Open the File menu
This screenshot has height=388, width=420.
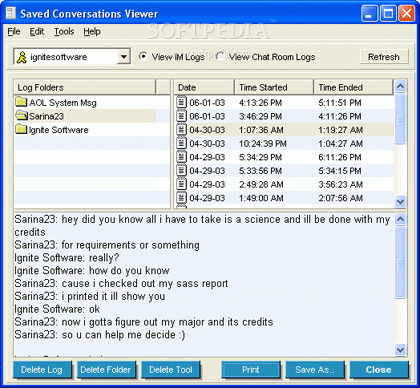(14, 32)
